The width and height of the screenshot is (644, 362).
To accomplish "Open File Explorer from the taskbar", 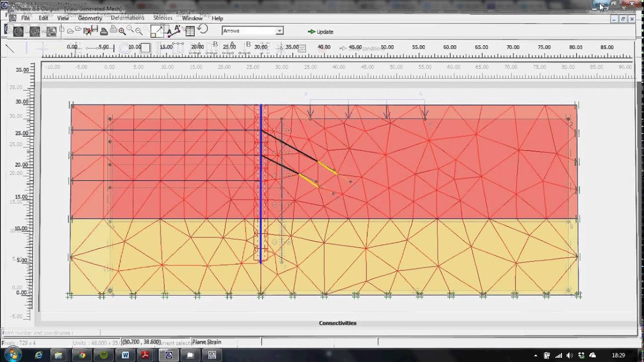I will point(58,355).
